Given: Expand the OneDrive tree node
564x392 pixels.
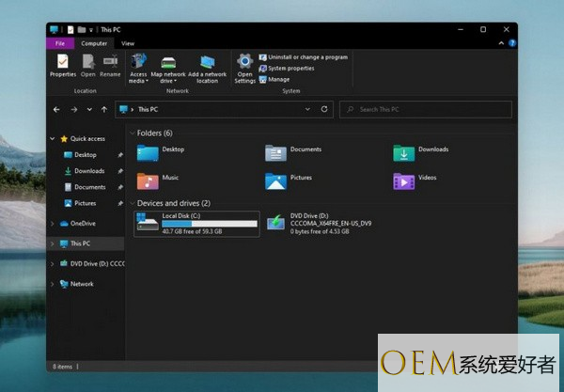Looking at the screenshot, I should pyautogui.click(x=53, y=224).
